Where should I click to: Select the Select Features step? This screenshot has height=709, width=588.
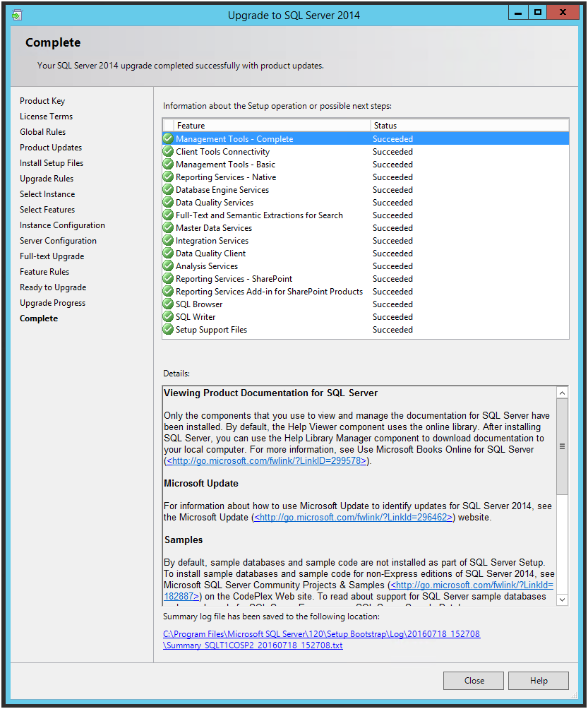click(x=47, y=209)
